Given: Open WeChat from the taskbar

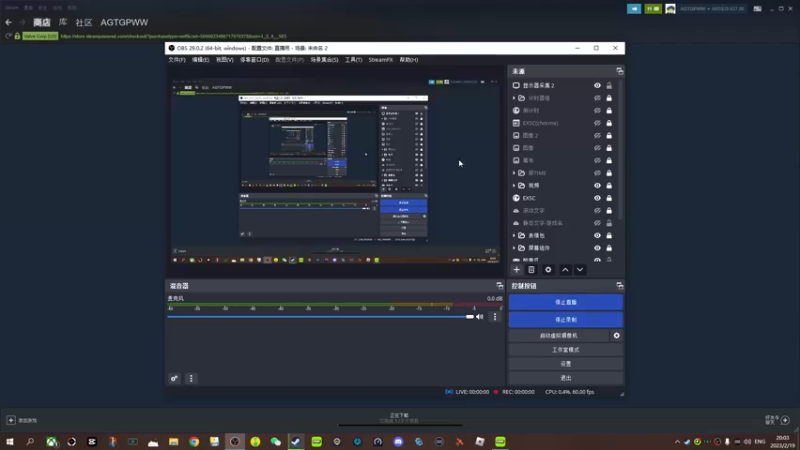Looking at the screenshot, I should (276, 442).
